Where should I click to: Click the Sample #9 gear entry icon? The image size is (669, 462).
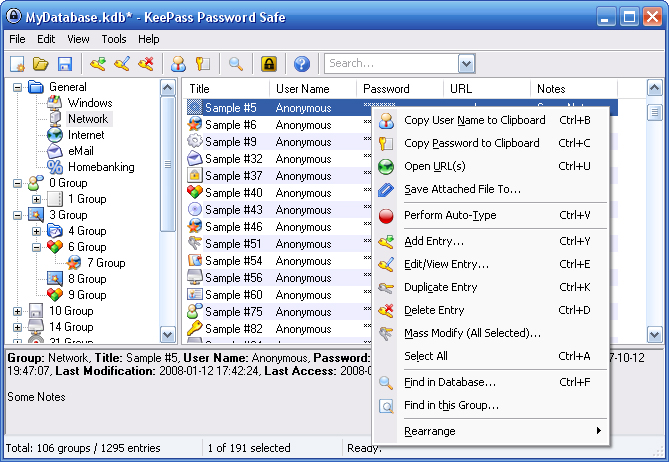click(x=195, y=142)
